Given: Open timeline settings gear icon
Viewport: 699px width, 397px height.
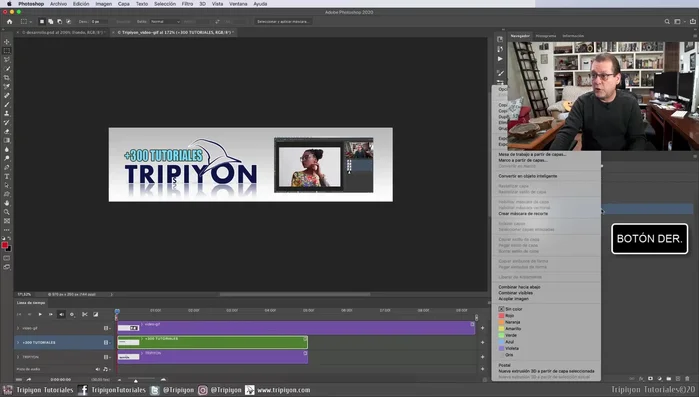Looking at the screenshot, I should (x=72, y=315).
